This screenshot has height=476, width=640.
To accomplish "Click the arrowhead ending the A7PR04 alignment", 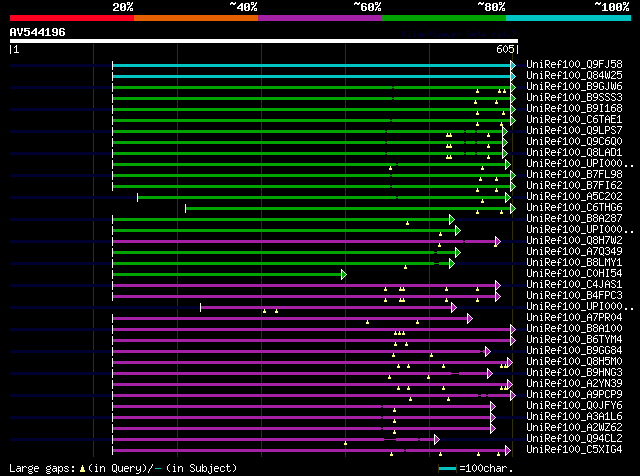I will click(x=470, y=319).
